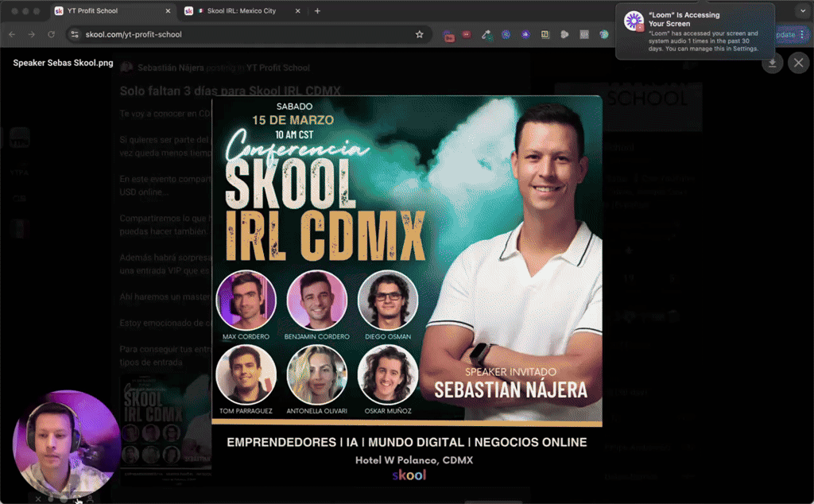Download the Speaker Sebas Skool.png image
The height and width of the screenshot is (504, 814).
pyautogui.click(x=773, y=63)
